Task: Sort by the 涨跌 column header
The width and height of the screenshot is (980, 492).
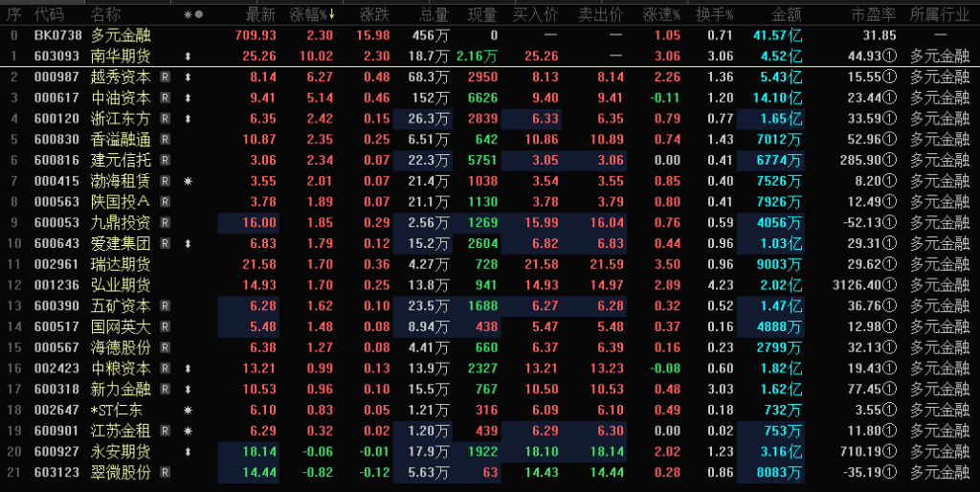Action: click(374, 14)
